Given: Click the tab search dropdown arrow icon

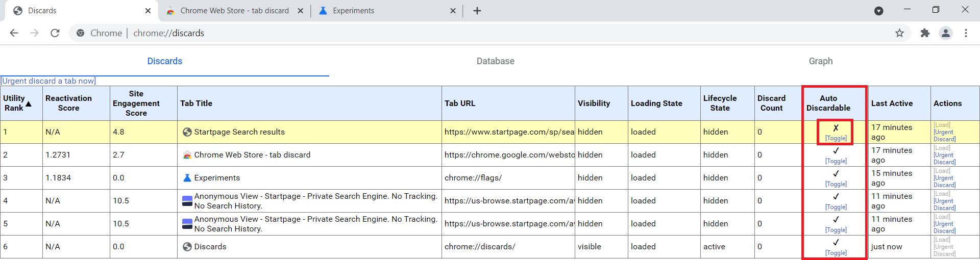Looking at the screenshot, I should click(879, 11).
